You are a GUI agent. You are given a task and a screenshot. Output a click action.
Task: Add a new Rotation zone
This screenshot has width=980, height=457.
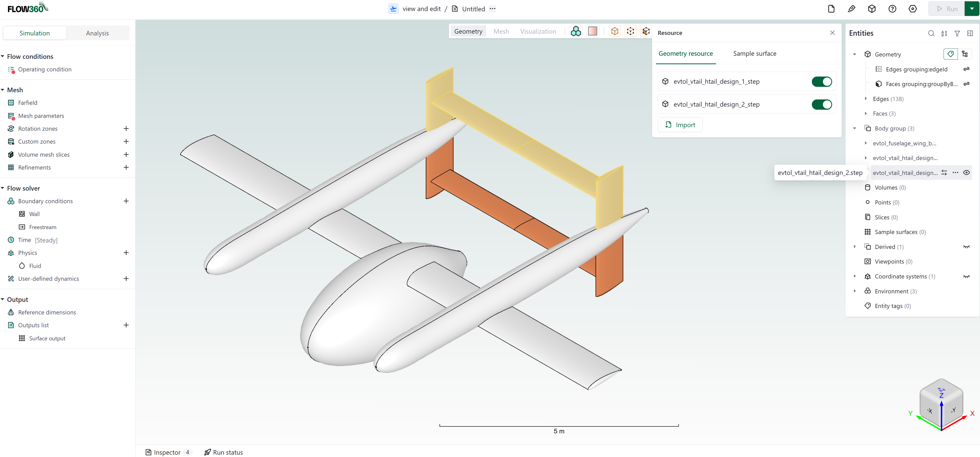(x=126, y=129)
